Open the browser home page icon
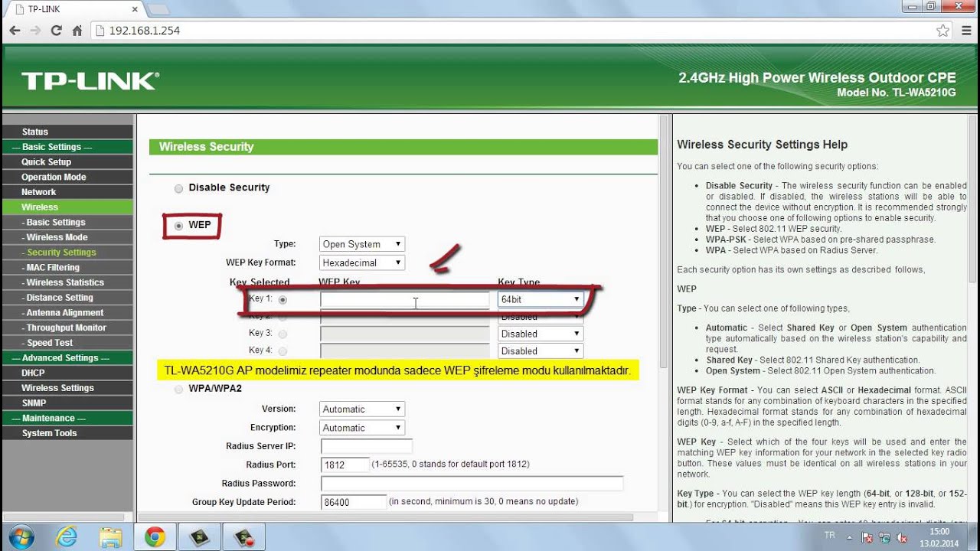Viewport: 980px width, 551px height. [x=77, y=31]
